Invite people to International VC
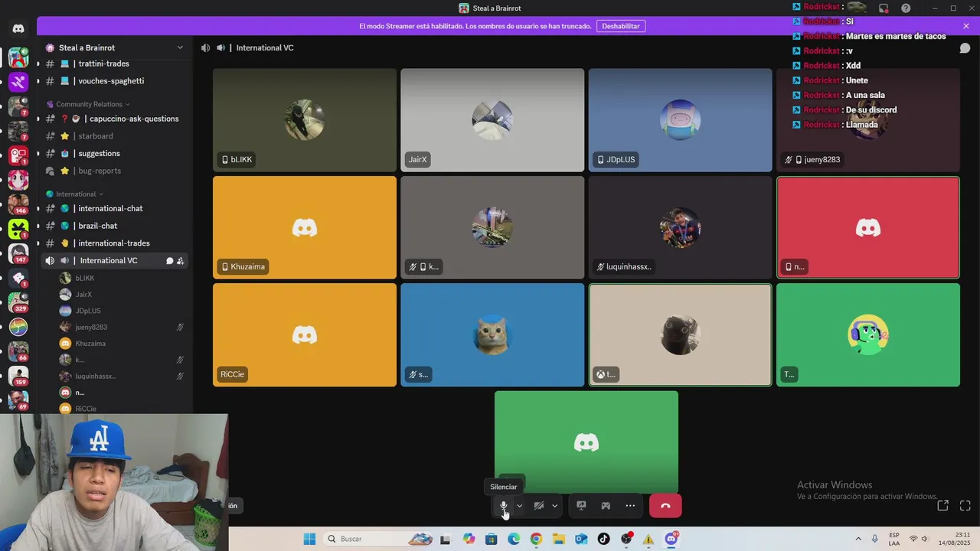This screenshot has width=980, height=551. pos(181,261)
